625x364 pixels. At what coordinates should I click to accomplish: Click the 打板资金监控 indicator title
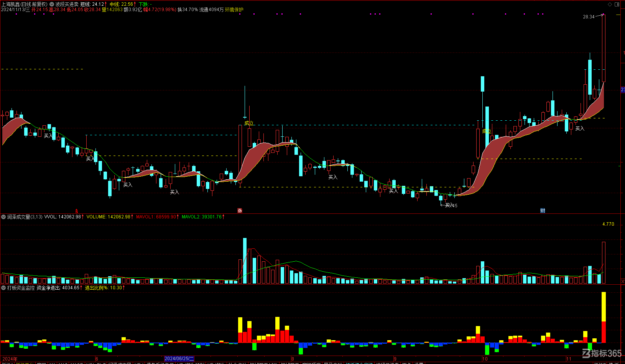click(21, 288)
